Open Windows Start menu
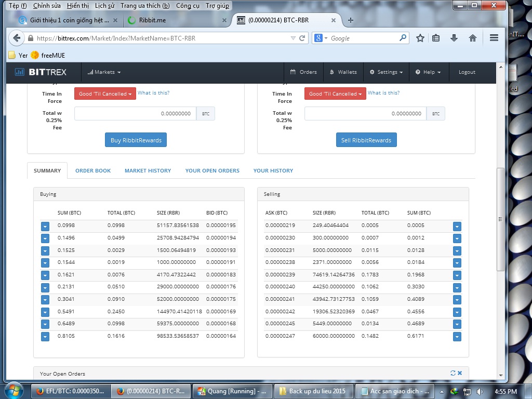 pos(13,391)
